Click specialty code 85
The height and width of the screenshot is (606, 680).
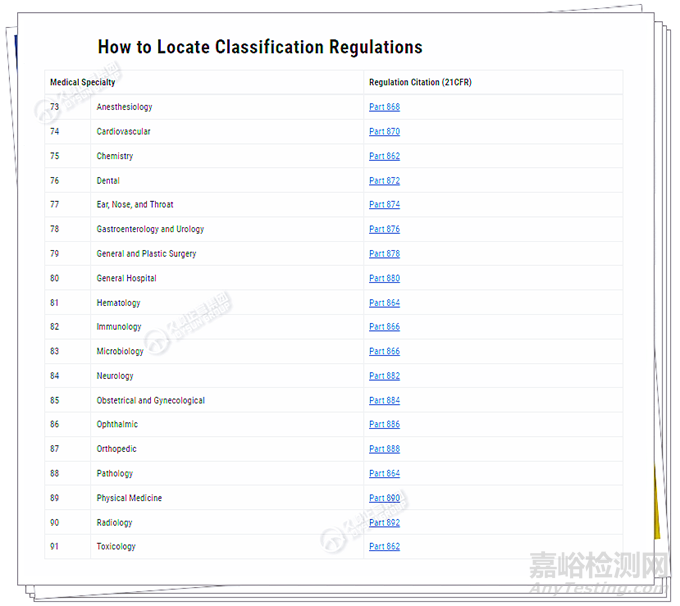point(55,400)
